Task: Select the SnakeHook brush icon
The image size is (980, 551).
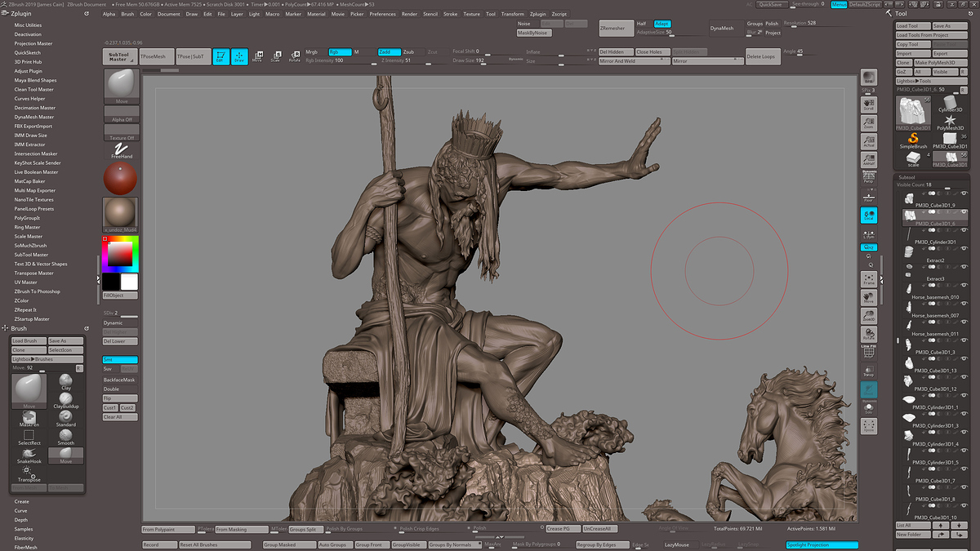Action: (x=29, y=455)
